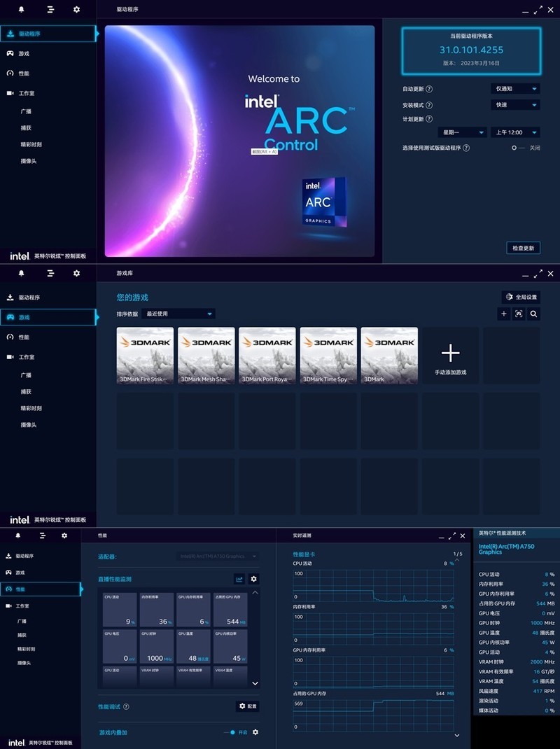Click driver version number 31.0.101.4255

coord(471,50)
